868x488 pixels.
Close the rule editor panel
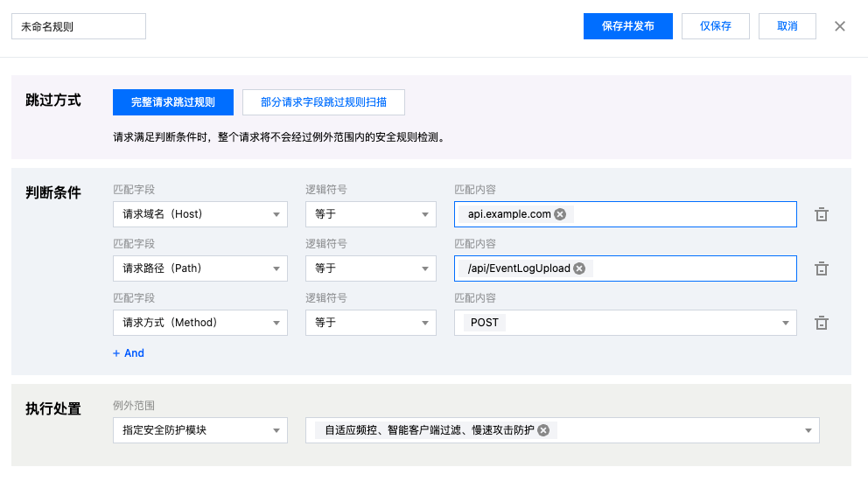(x=840, y=26)
